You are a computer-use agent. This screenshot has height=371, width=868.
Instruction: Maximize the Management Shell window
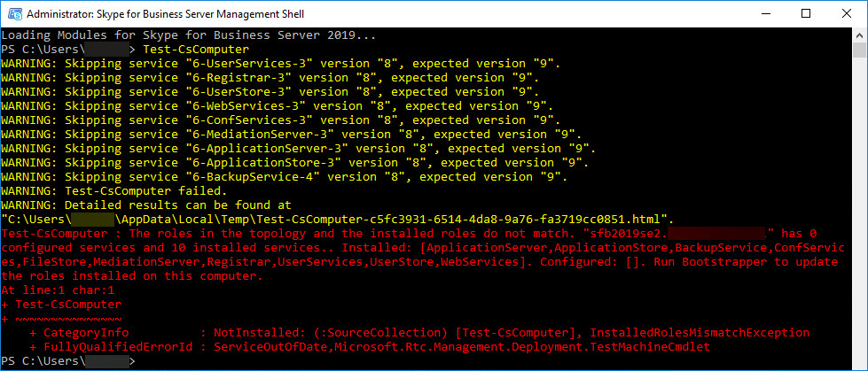click(805, 14)
